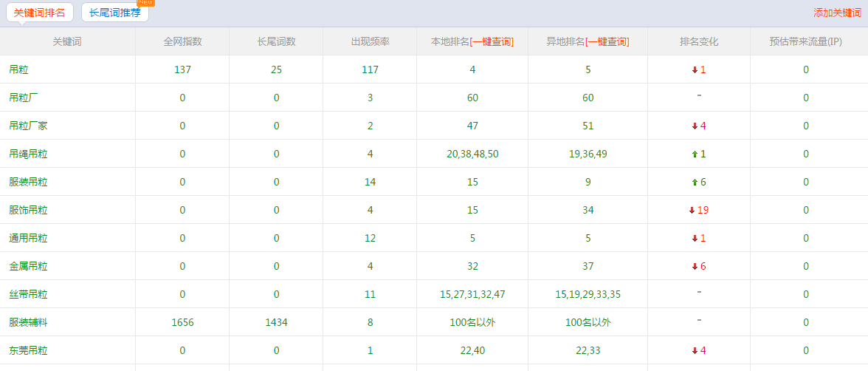The width and height of the screenshot is (868, 371).
Task: Click the red down arrow in 吊粒厂家 row
Action: (x=695, y=126)
